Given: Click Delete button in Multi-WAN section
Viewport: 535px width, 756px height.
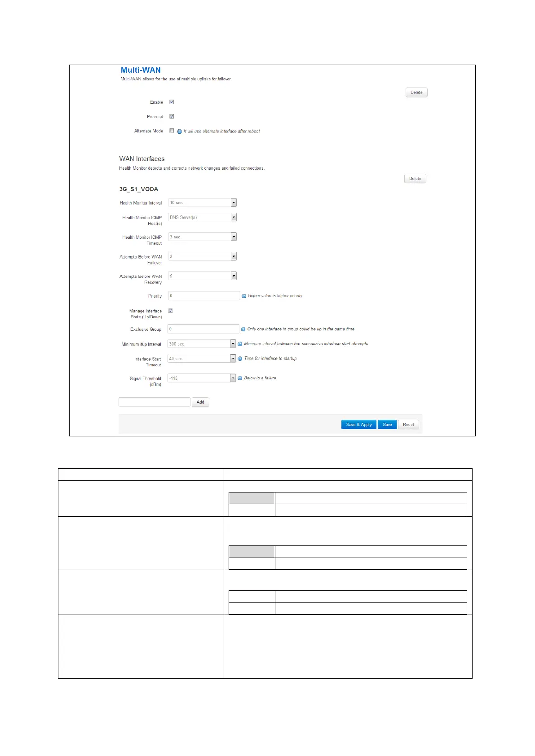Looking at the screenshot, I should point(416,92).
